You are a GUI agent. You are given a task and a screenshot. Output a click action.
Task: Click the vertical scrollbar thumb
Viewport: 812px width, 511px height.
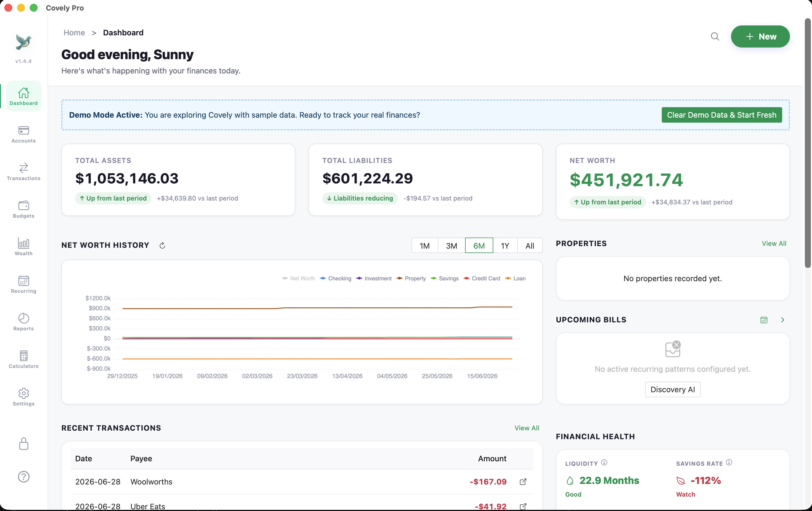808,143
